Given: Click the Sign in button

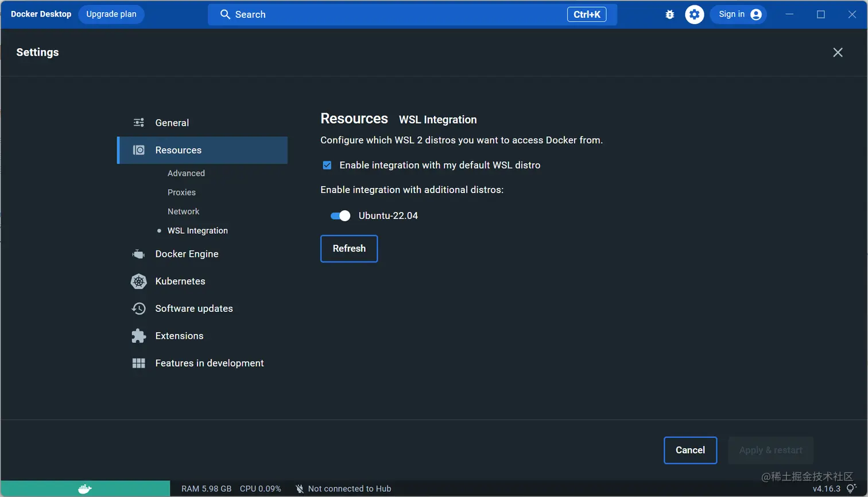Looking at the screenshot, I should pyautogui.click(x=738, y=14).
